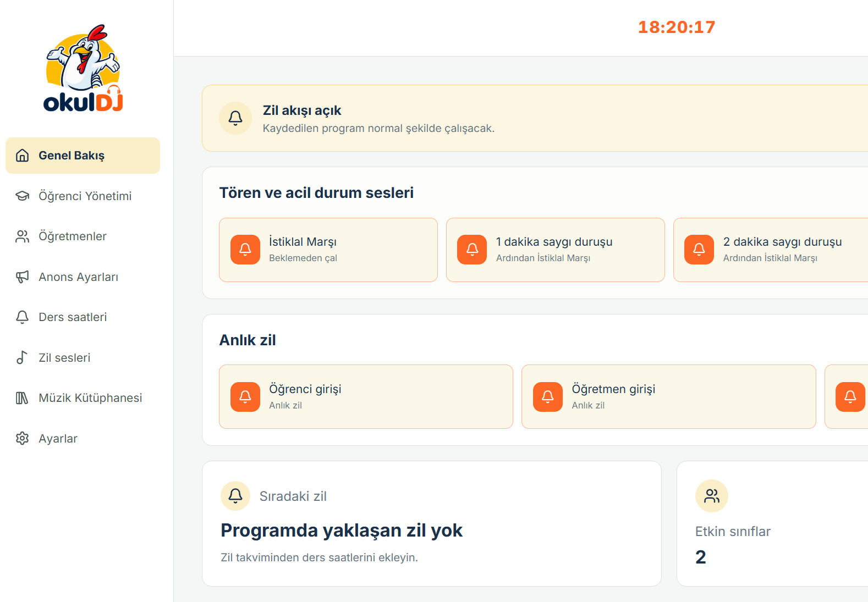Click the people icon beside Öğretmenler
This screenshot has height=602, width=868.
pyautogui.click(x=22, y=236)
